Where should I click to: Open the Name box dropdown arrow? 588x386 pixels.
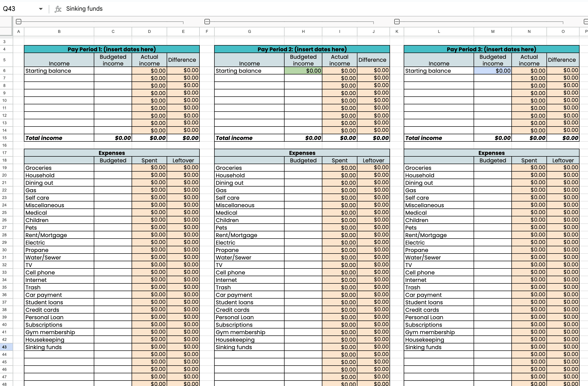coord(41,9)
